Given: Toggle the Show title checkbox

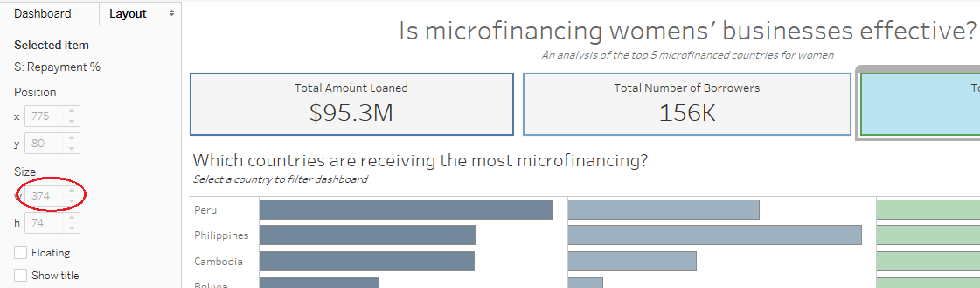Looking at the screenshot, I should tap(21, 275).
